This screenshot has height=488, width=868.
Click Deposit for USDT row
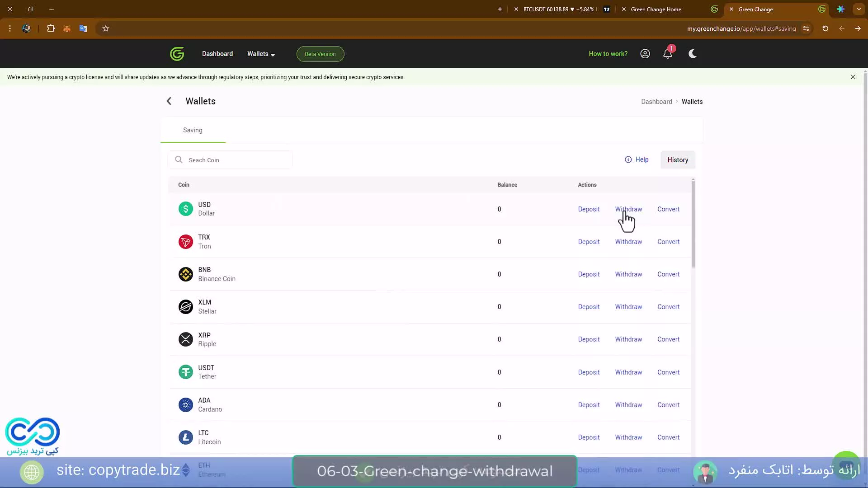click(589, 372)
